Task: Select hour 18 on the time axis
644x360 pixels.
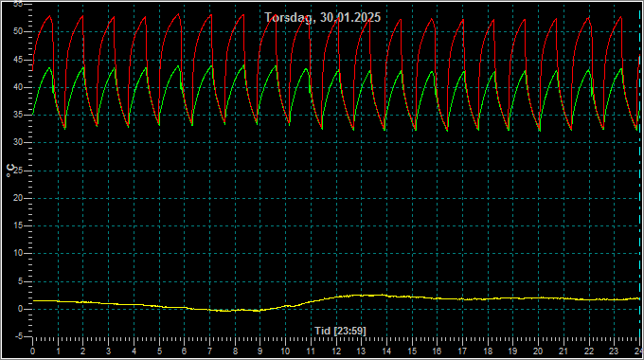Action: pos(488,351)
